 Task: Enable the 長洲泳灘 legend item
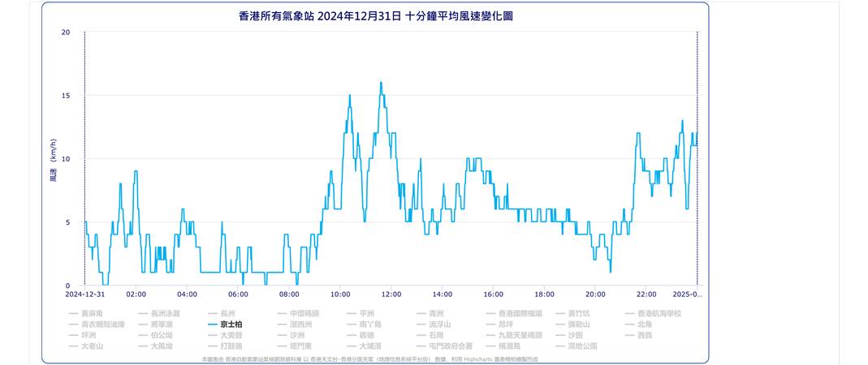[x=165, y=313]
